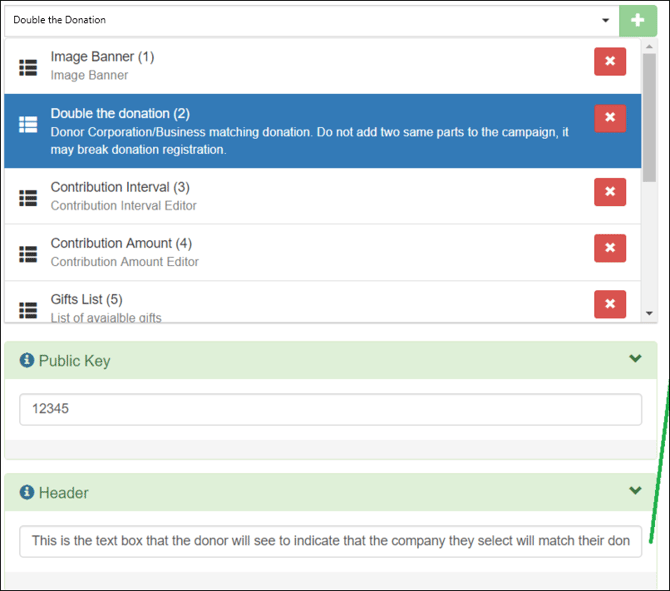The height and width of the screenshot is (591, 670).
Task: Delete the Contribution Amount part
Action: click(610, 247)
